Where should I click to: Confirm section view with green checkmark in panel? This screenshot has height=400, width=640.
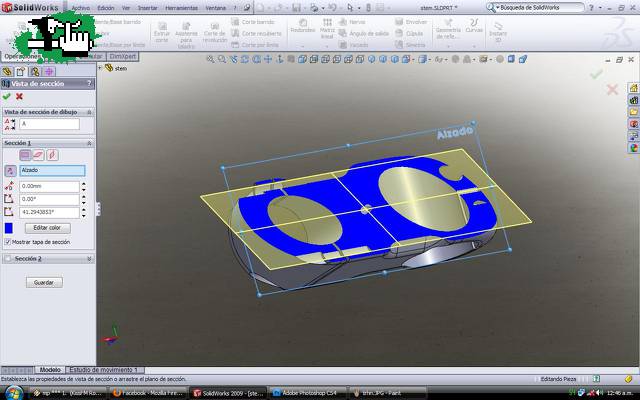(x=7, y=96)
